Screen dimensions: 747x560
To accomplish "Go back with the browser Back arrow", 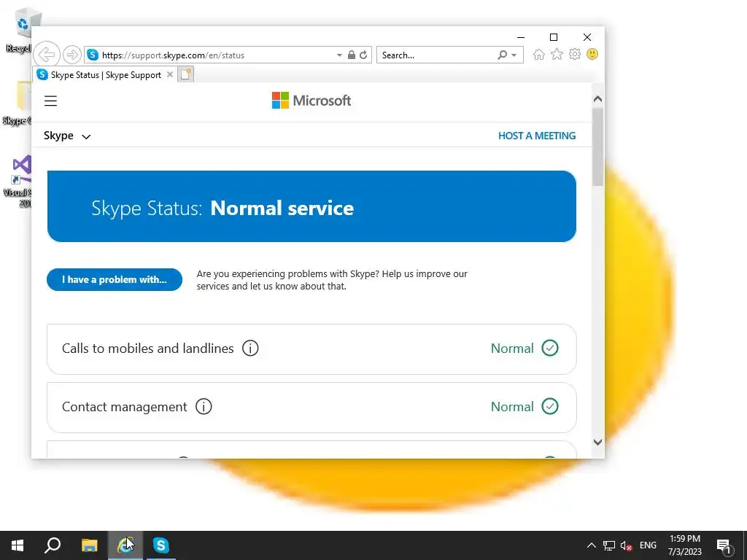I will tap(47, 55).
